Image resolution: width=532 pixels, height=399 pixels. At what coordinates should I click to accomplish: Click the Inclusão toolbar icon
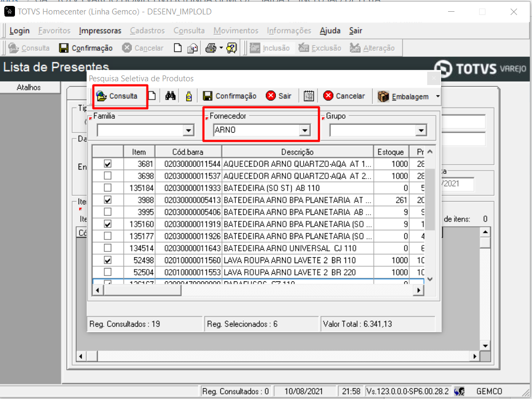pyautogui.click(x=255, y=48)
